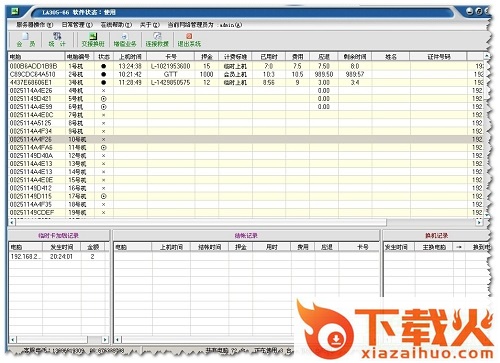Sort by the 计费标准 column header
This screenshot has height=363, width=500.
pos(235,57)
